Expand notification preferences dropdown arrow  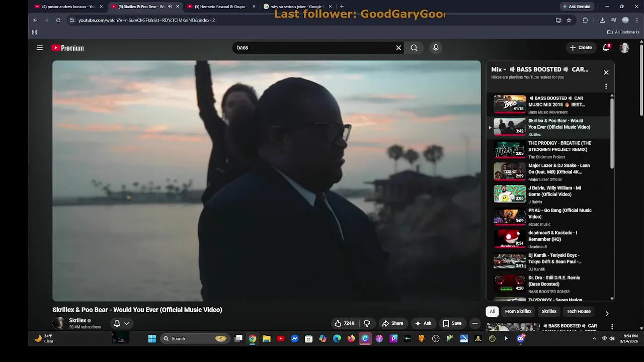(x=127, y=323)
